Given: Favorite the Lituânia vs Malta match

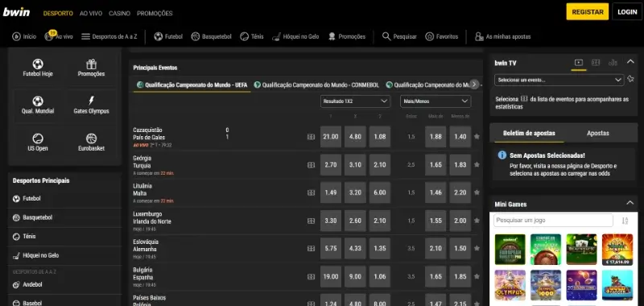Looking at the screenshot, I should coord(477,192).
